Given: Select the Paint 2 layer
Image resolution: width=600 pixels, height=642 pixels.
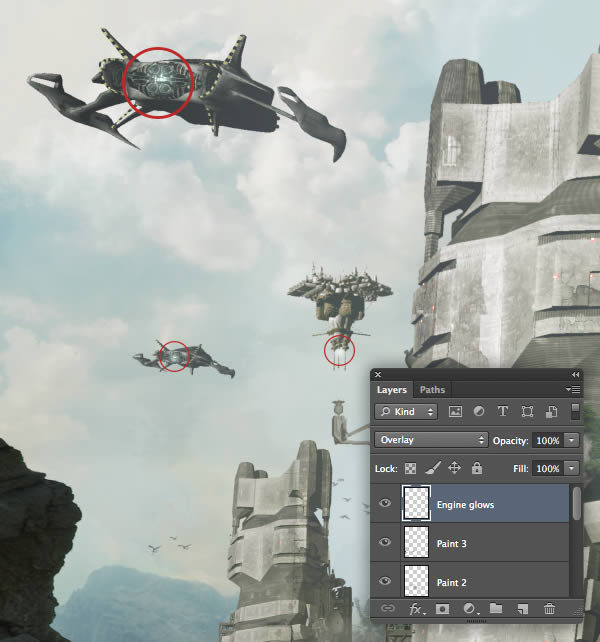Looking at the screenshot, I should pyautogui.click(x=469, y=581).
